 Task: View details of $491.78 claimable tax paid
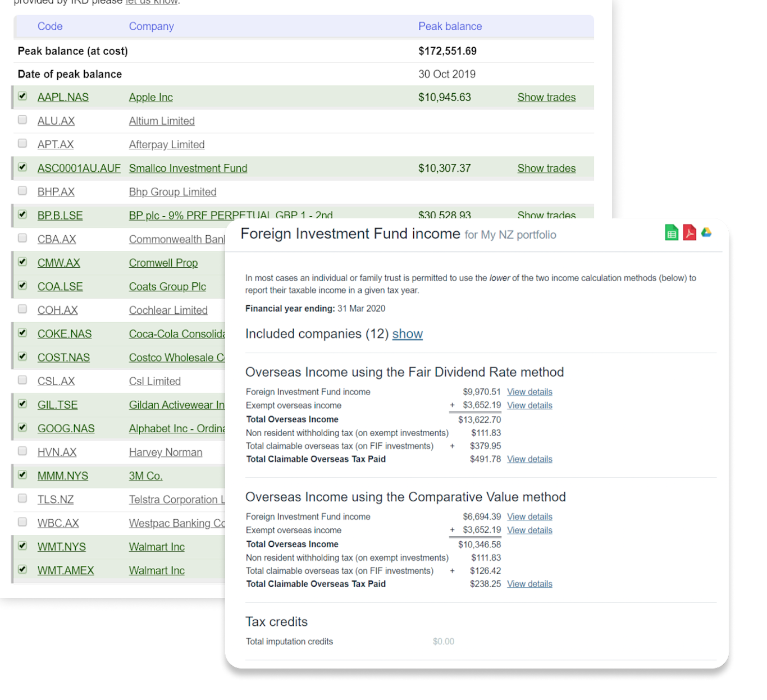pyautogui.click(x=529, y=459)
